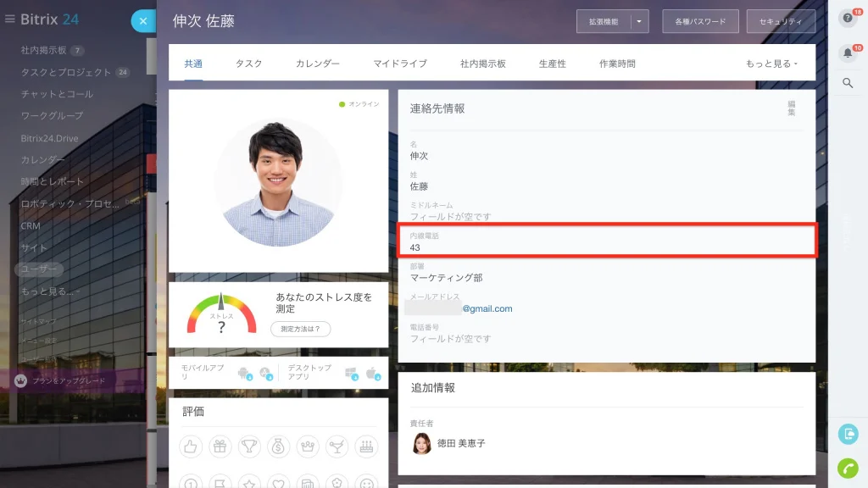Select the trophy appreciation badge

[249, 446]
